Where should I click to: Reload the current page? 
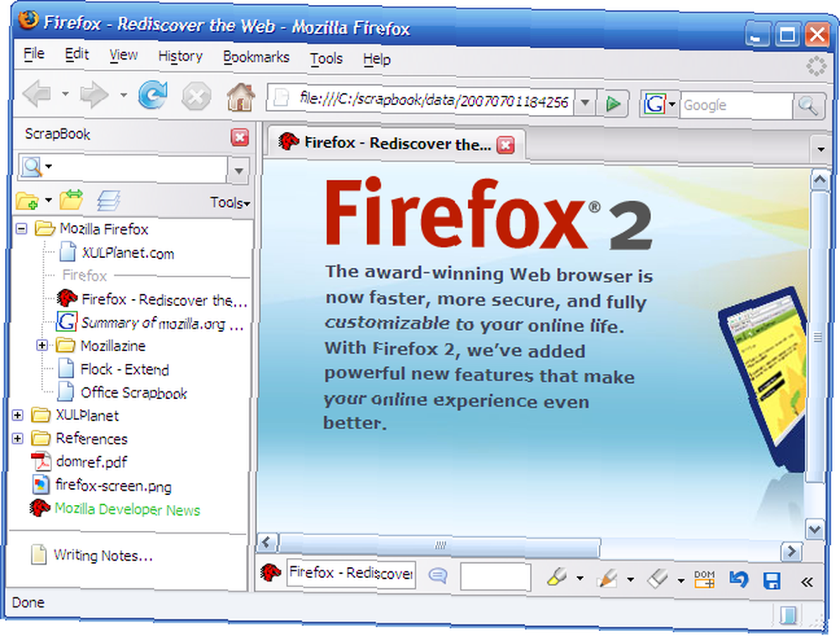153,96
